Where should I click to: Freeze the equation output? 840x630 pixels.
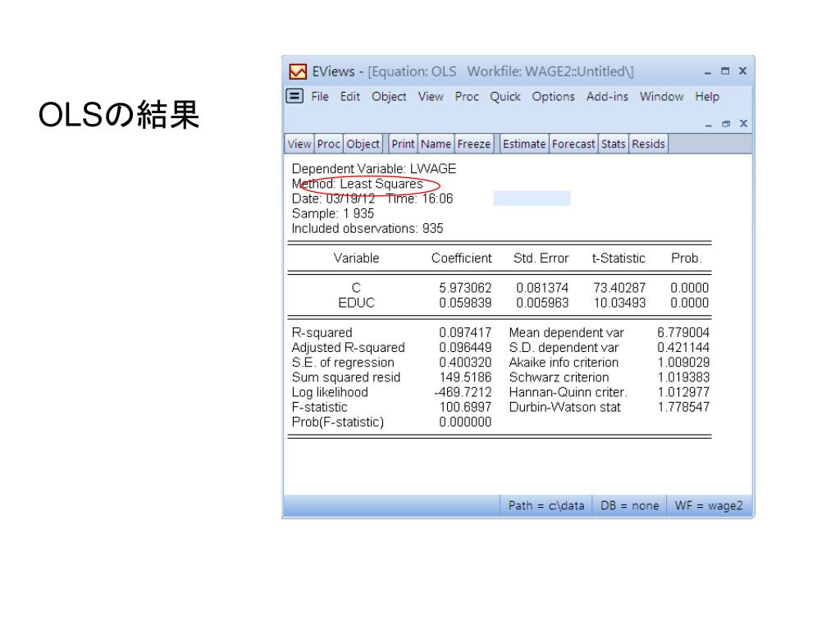[473, 144]
